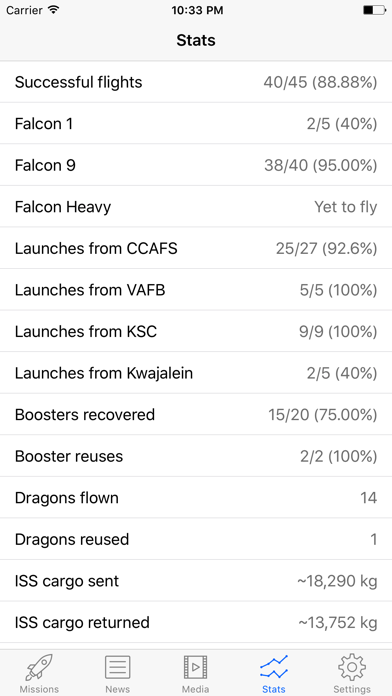Tap the Boosters recovered row
392x696 pixels.
196,415
